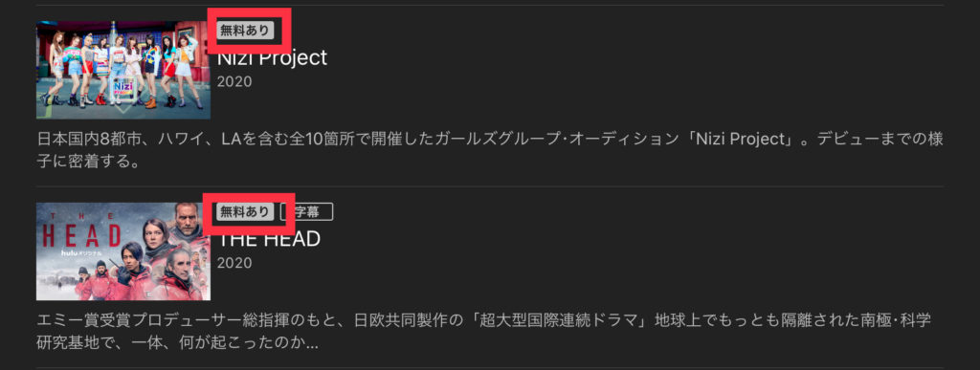The image size is (980, 370).
Task: Click the 字幕 subtitle badge
Action: pyautogui.click(x=306, y=212)
